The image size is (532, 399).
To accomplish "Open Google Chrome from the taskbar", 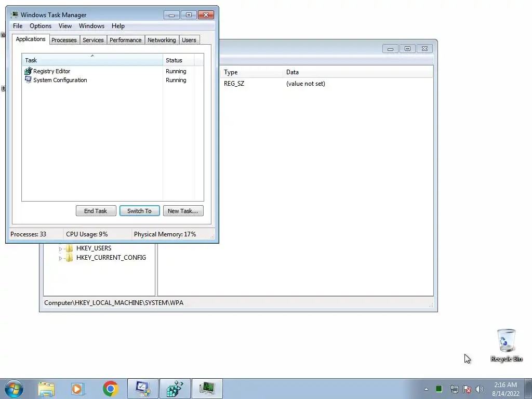I will pos(110,389).
